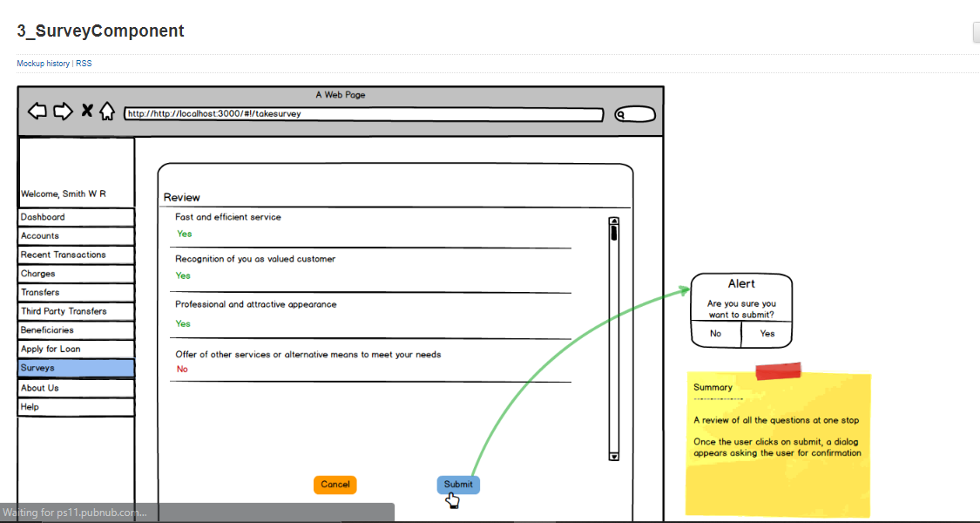Screen dimensions: 980x523
Task: Confirm submission by clicking Yes in Alert
Action: tap(767, 333)
